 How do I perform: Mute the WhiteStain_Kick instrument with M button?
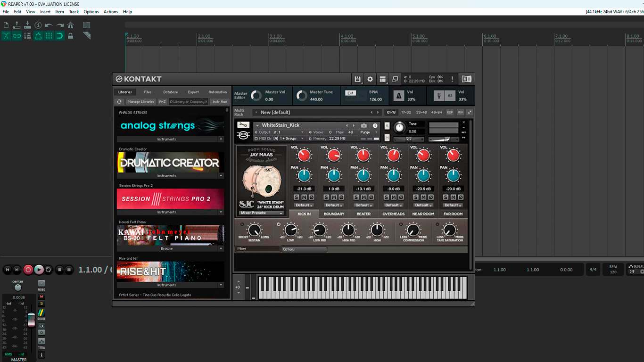(x=387, y=138)
